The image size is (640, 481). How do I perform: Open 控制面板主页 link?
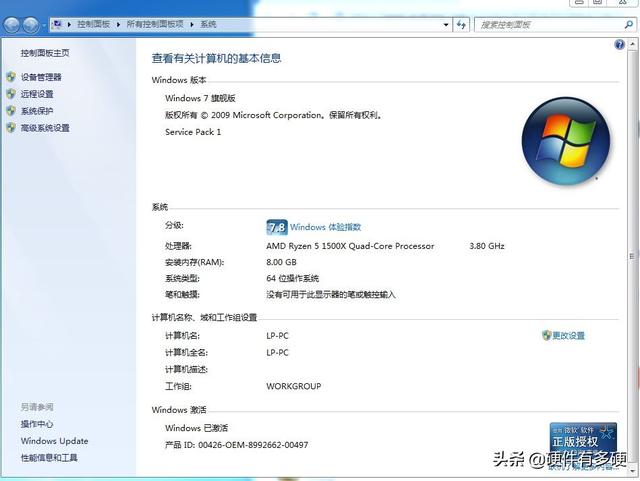45,53
